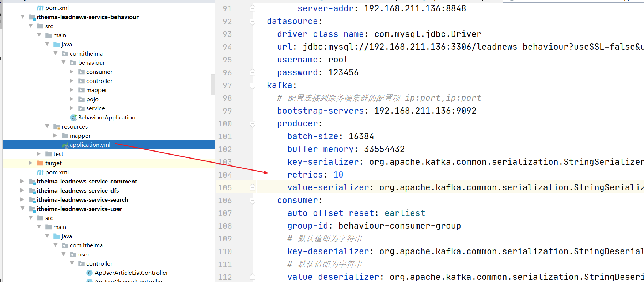The width and height of the screenshot is (644, 282).
Task: Expand the itheima-leadnews-service-search module
Action: pyautogui.click(x=22, y=199)
